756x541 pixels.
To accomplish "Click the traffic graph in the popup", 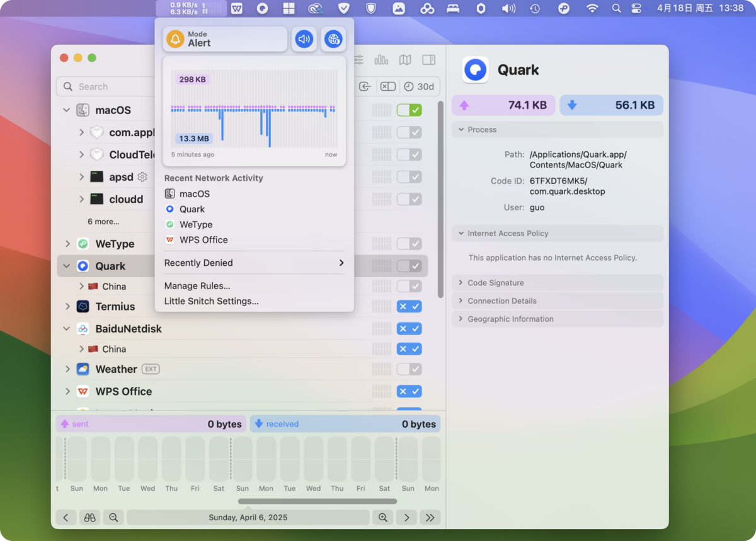I will pos(255,111).
